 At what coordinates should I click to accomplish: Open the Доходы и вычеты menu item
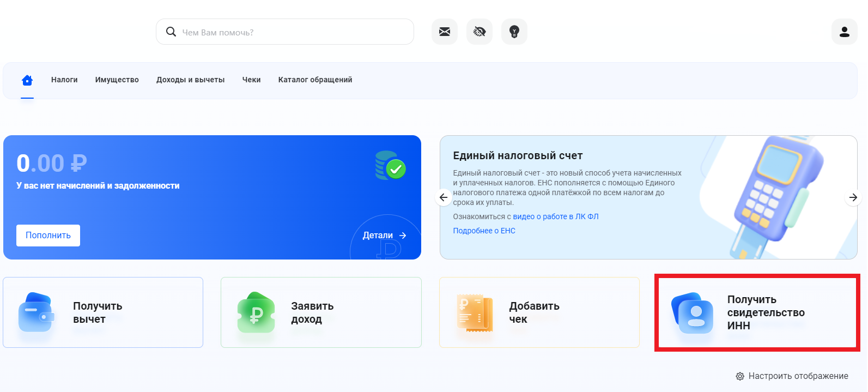coord(191,80)
